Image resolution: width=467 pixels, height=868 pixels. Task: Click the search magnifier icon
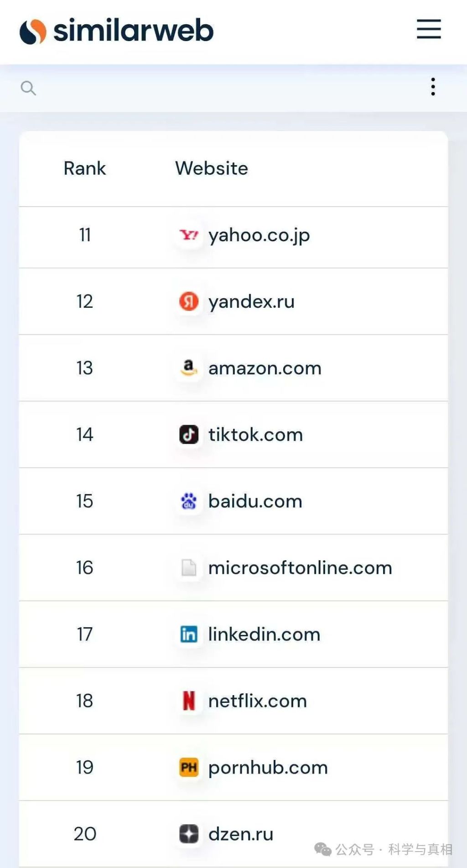[x=28, y=88]
